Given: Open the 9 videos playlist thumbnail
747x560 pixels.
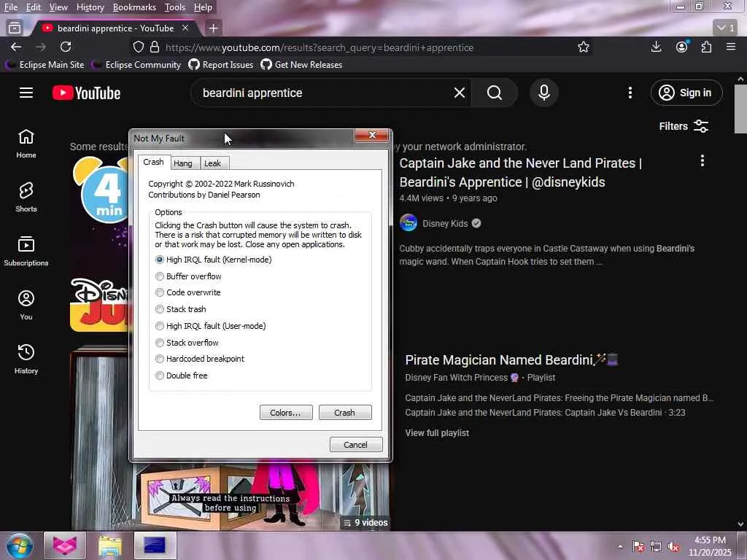Looking at the screenshot, I should 230,437.
